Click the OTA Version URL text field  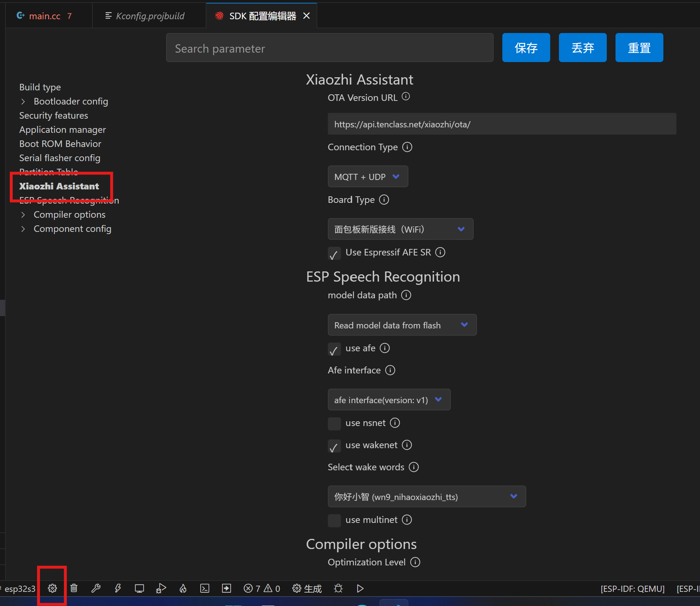[502, 124]
